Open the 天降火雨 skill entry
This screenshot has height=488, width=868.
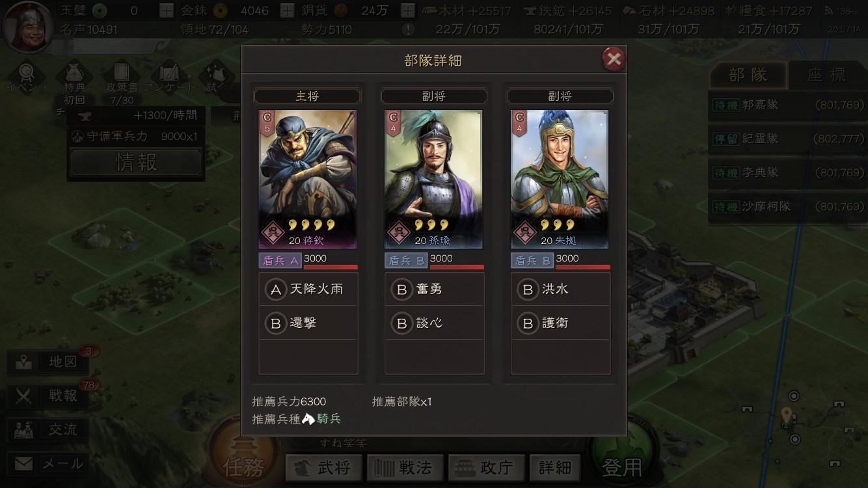pyautogui.click(x=308, y=289)
